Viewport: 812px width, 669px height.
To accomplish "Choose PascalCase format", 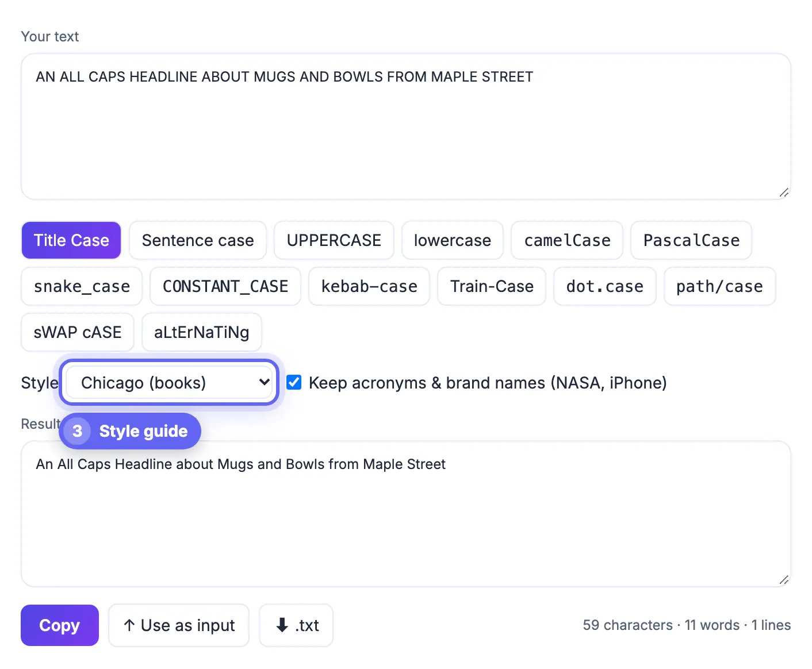I will (691, 240).
